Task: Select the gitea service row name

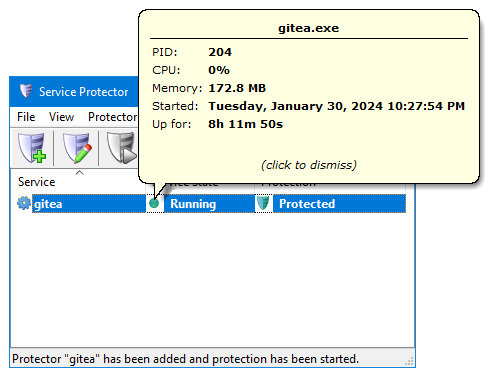Action: point(48,204)
